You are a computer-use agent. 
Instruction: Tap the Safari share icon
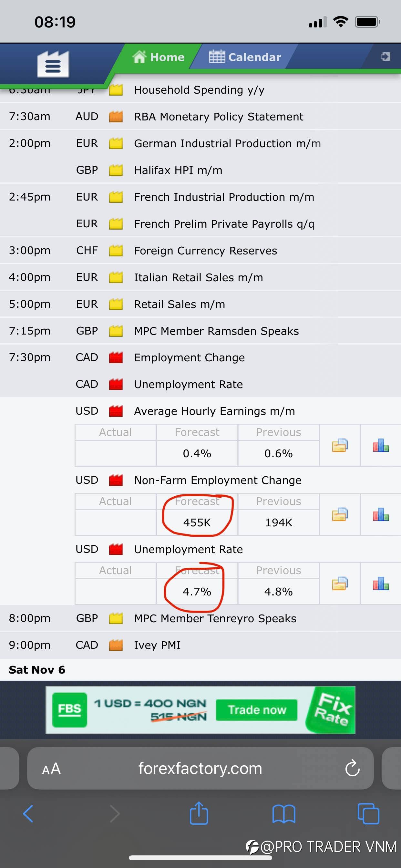coord(199,813)
